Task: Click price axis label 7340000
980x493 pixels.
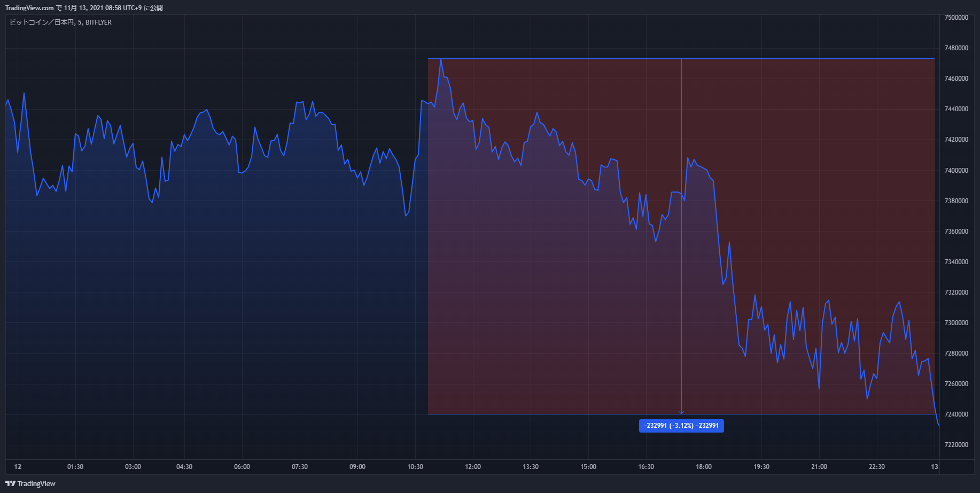Action: point(956,262)
